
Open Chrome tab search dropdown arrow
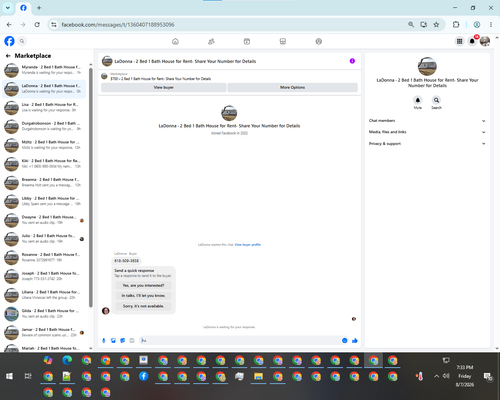(8, 8)
